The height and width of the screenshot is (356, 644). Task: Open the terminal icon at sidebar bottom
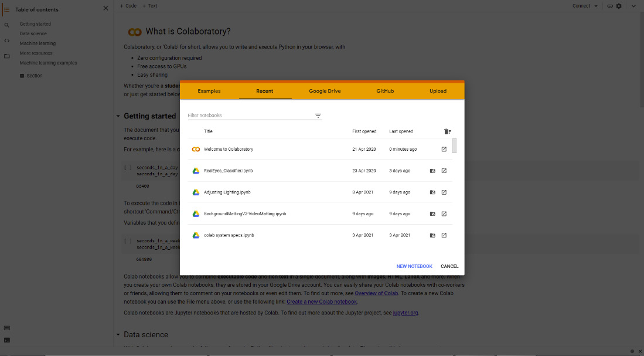pyautogui.click(x=6, y=340)
